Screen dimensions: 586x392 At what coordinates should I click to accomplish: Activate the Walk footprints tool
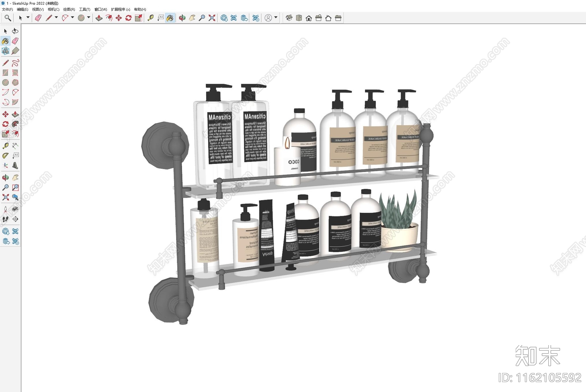tap(5, 219)
